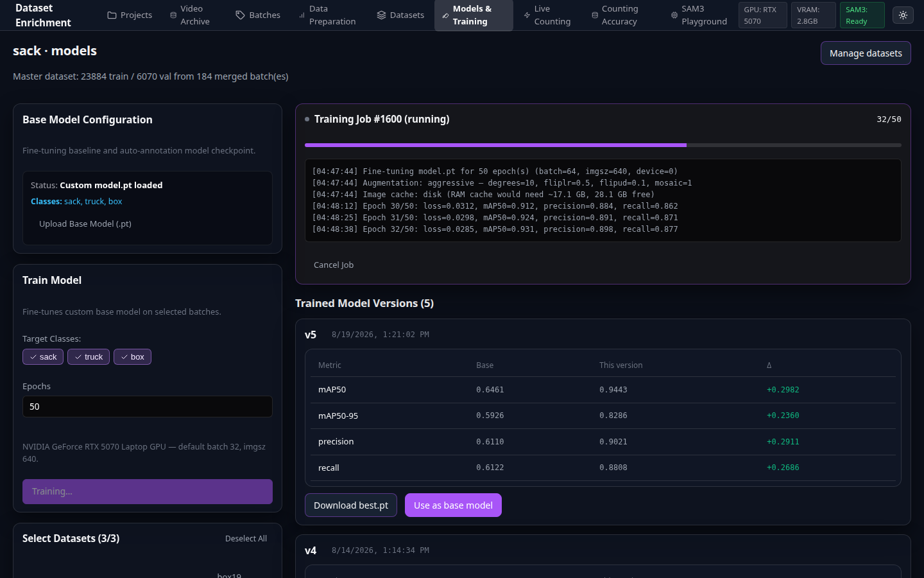Click the training job progress bar
The image size is (924, 578).
[x=603, y=145]
